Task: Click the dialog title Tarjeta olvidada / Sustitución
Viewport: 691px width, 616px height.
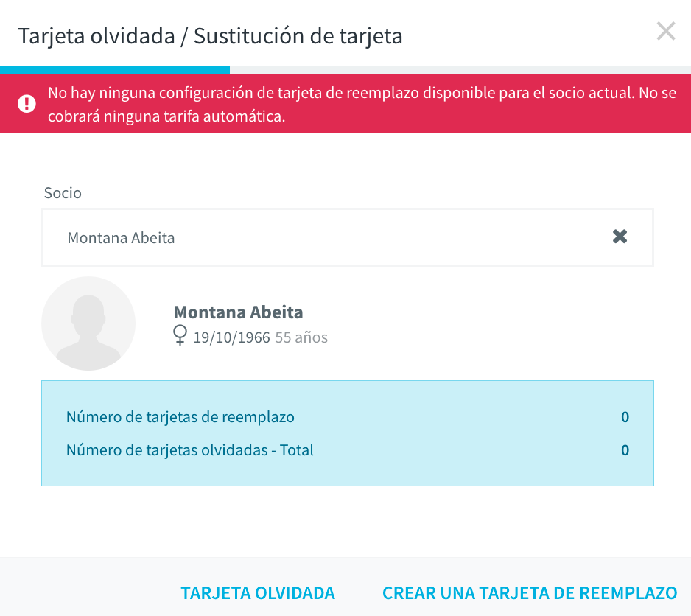Action: [210, 36]
